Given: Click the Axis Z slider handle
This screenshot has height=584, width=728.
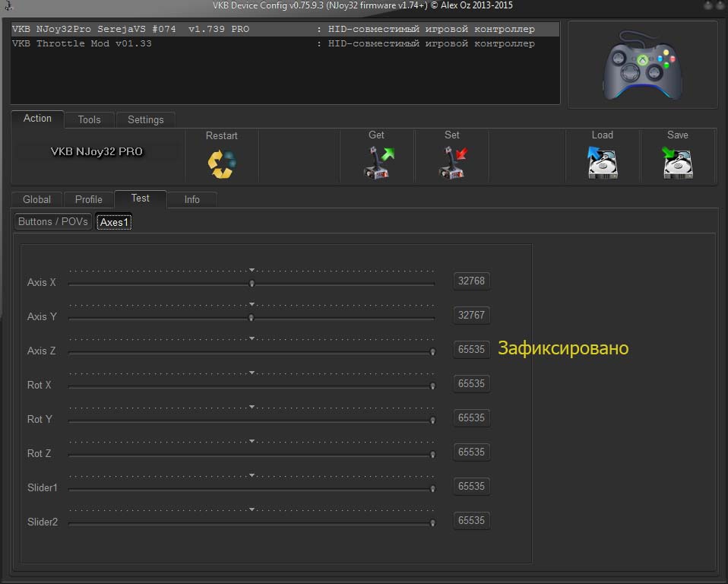Looking at the screenshot, I should coord(432,352).
